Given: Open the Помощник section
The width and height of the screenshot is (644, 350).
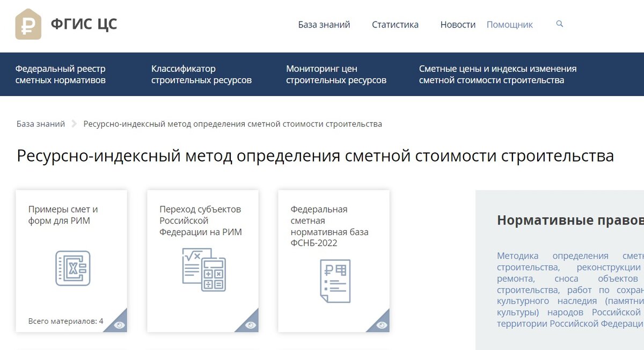Looking at the screenshot, I should point(509,24).
